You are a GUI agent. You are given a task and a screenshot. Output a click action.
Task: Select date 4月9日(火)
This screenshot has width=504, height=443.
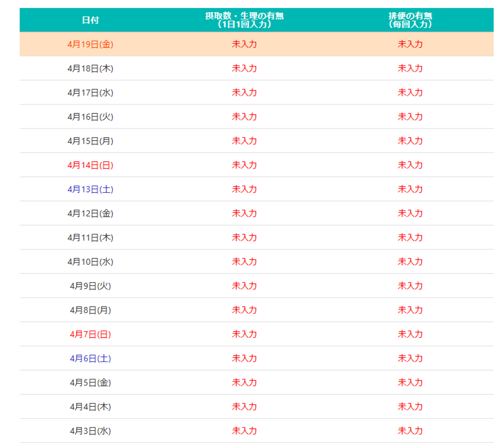[90, 286]
